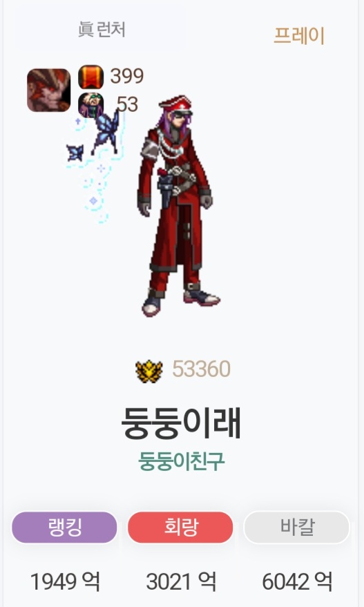364x607 pixels.
Task: Click the large blue butterfly creature
Action: point(105,132)
